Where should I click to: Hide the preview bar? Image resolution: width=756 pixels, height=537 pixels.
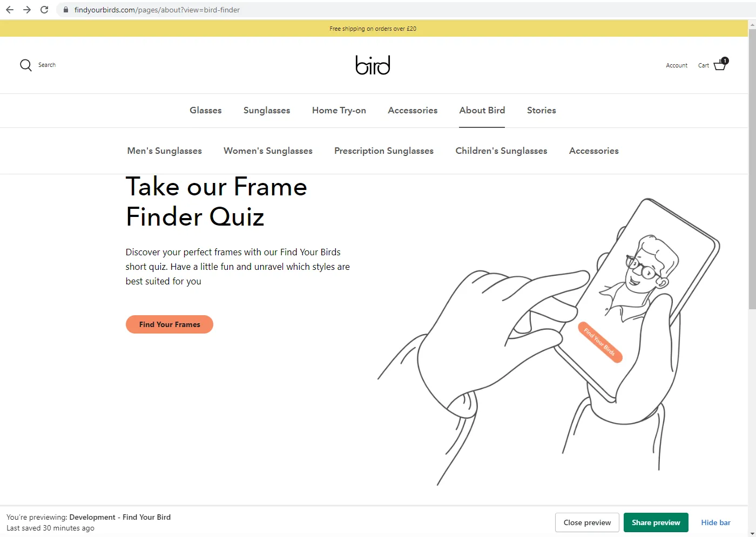click(x=715, y=522)
